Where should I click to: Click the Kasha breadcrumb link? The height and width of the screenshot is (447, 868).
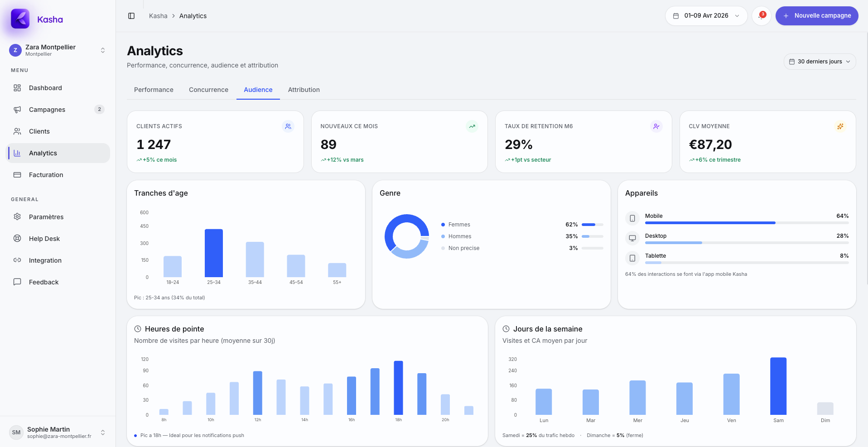(x=158, y=16)
